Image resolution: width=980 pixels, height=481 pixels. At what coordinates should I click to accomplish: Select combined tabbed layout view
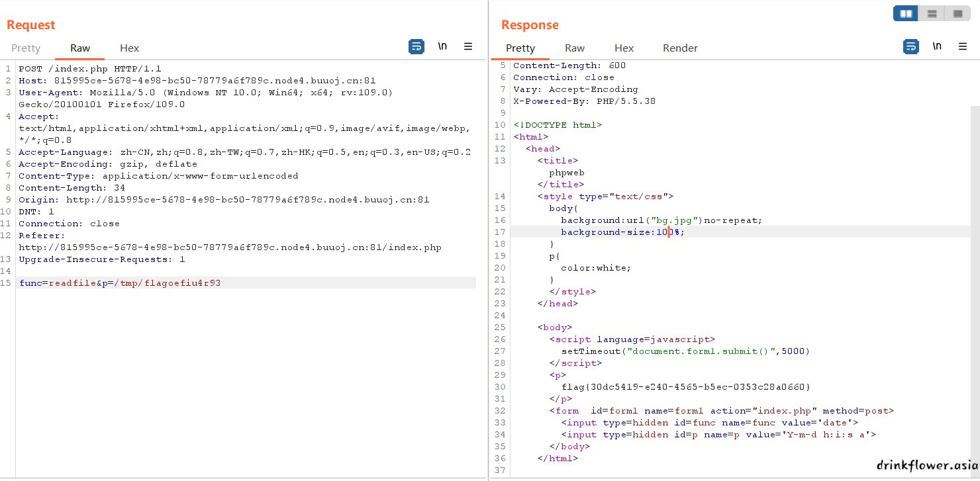(x=957, y=13)
